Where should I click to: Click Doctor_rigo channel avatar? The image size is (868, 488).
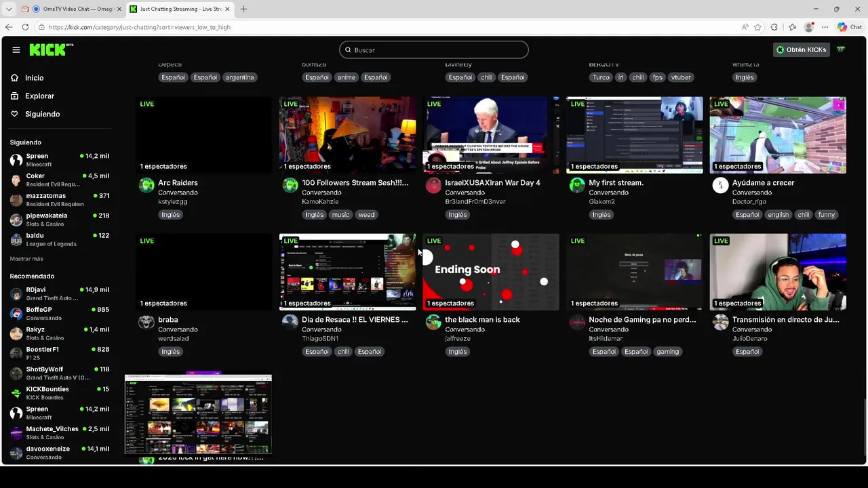pos(721,186)
